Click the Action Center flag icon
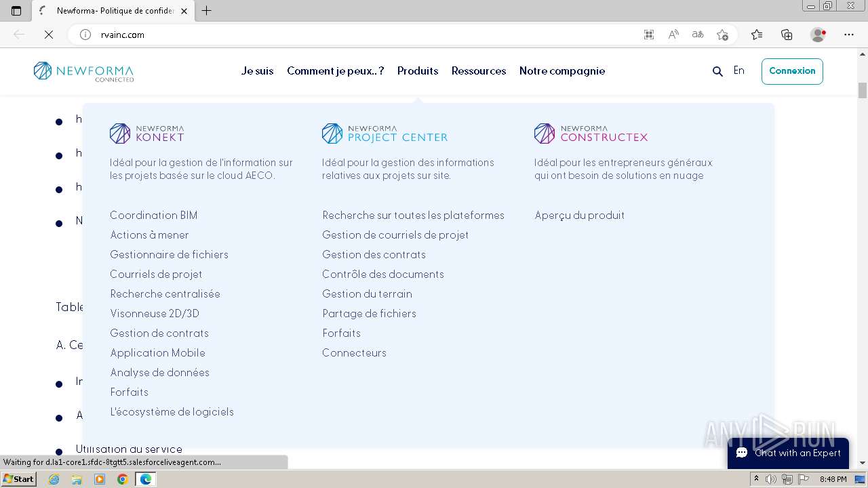 click(x=804, y=479)
